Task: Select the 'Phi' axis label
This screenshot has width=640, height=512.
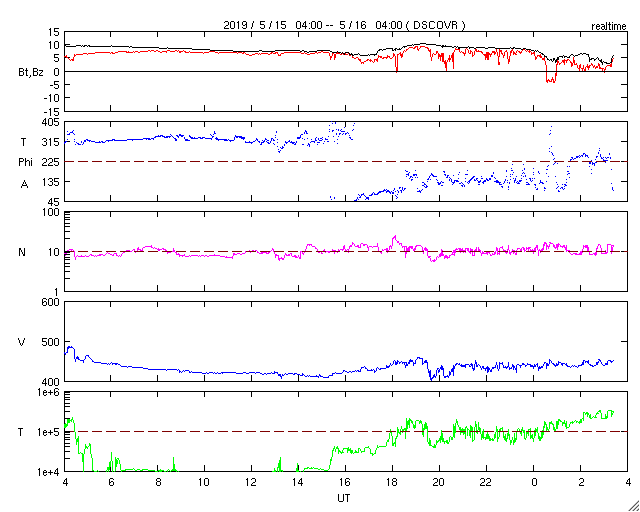Action: click(25, 163)
